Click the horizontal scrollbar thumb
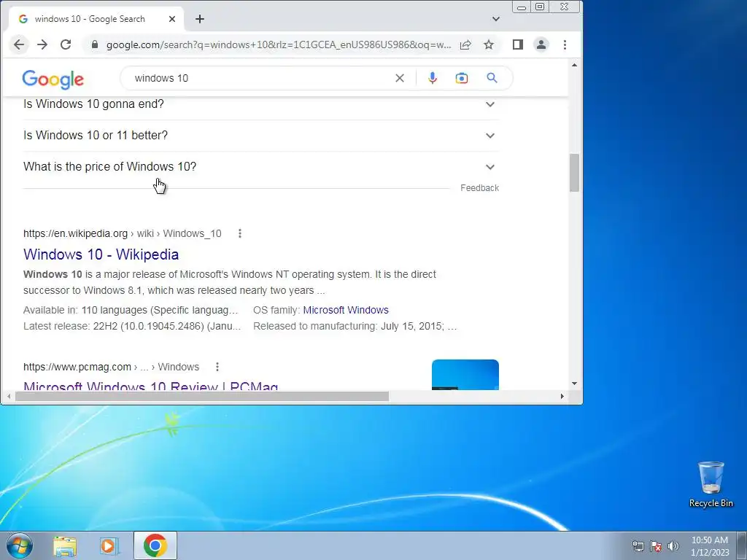Screen dimensions: 747x560 click(x=202, y=396)
